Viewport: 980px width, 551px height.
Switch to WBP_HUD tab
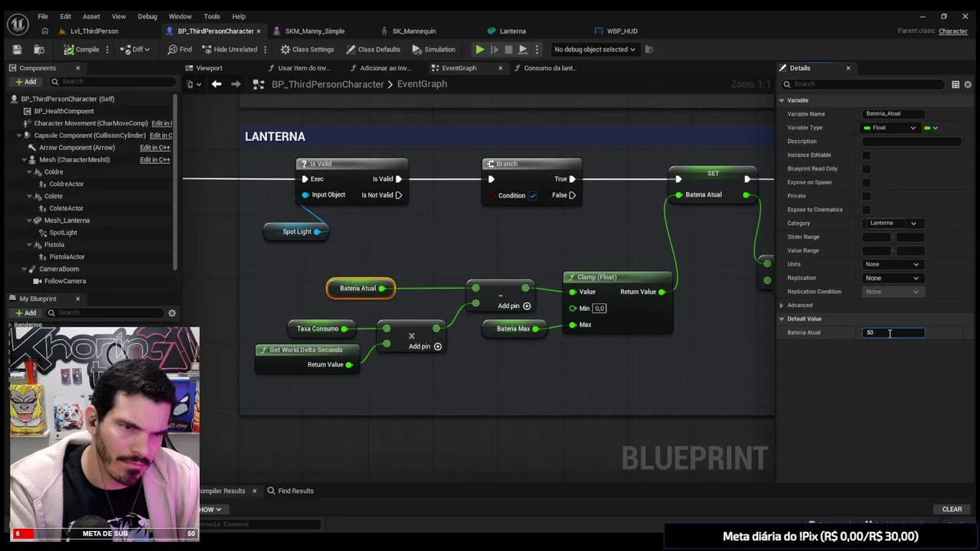(x=622, y=31)
